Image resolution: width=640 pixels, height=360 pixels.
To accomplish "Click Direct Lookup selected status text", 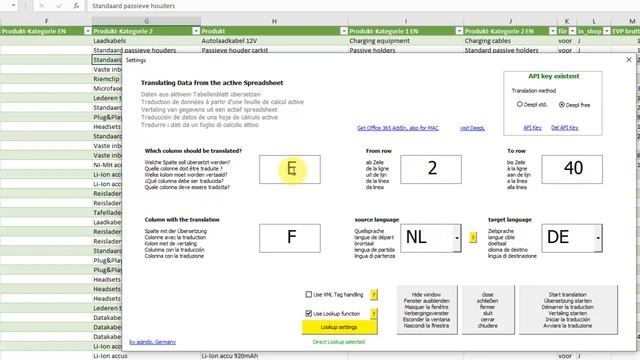I will pos(339,342).
